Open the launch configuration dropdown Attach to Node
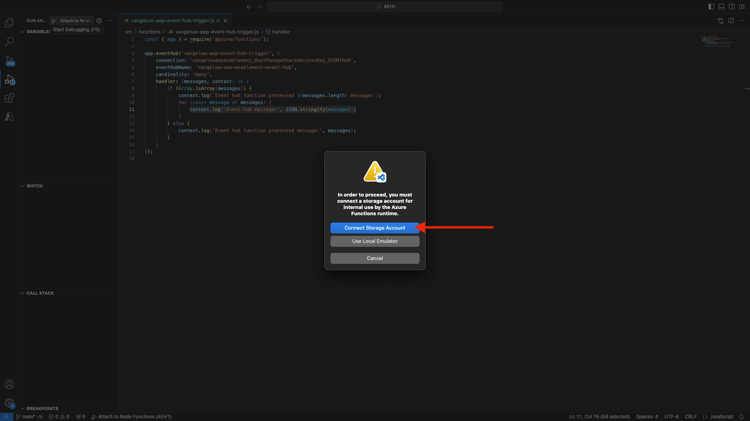Screen dimensions: 750x421 [74, 21]
